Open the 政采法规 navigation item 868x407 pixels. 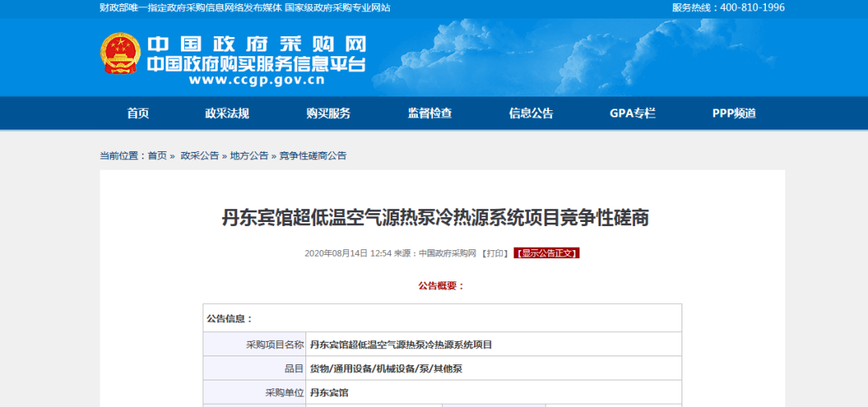[x=227, y=113]
